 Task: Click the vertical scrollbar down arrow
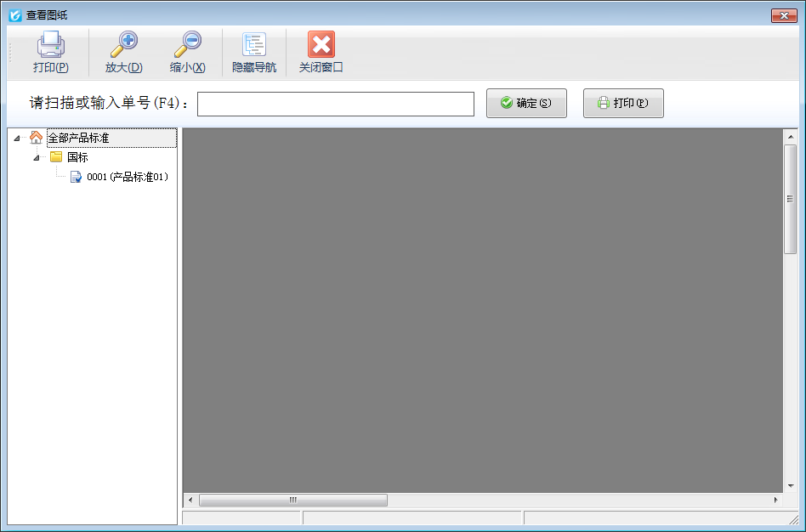pyautogui.click(x=790, y=486)
